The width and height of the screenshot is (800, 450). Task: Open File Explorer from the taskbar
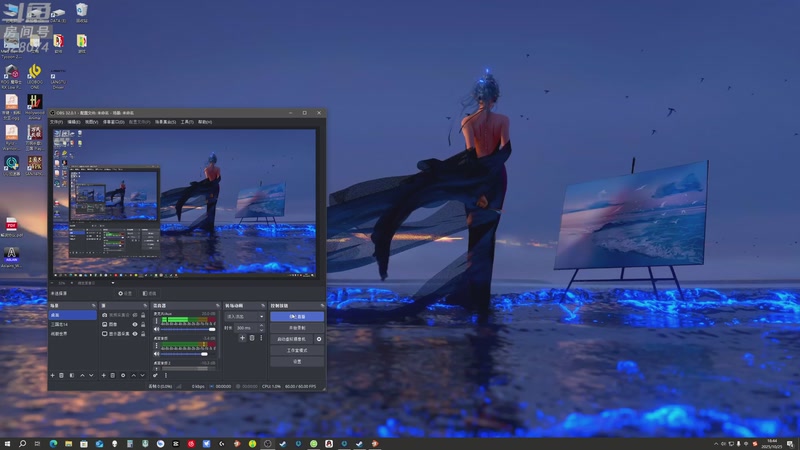tap(68, 444)
